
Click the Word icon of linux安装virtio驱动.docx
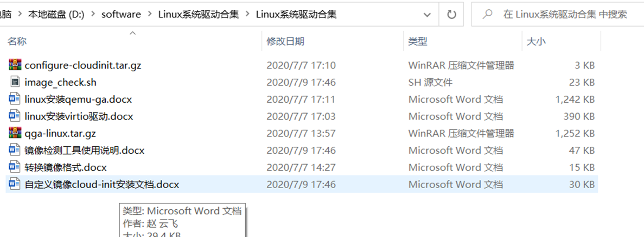[15, 116]
